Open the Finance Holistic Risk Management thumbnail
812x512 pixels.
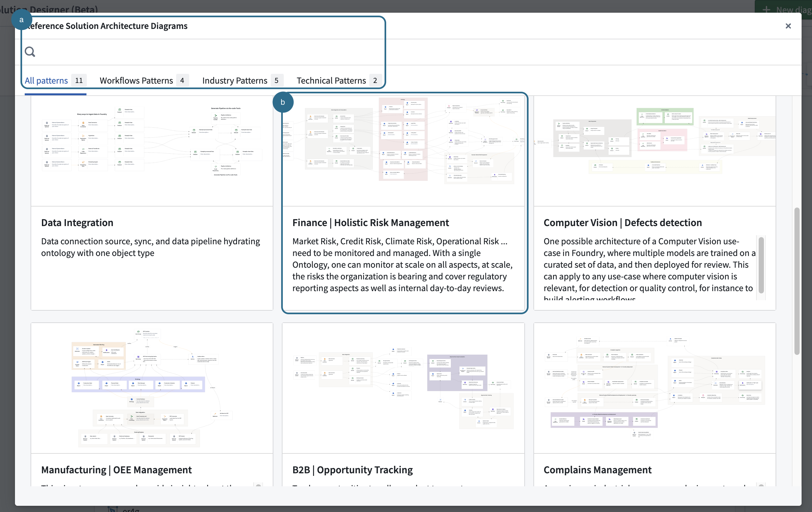[x=403, y=151]
